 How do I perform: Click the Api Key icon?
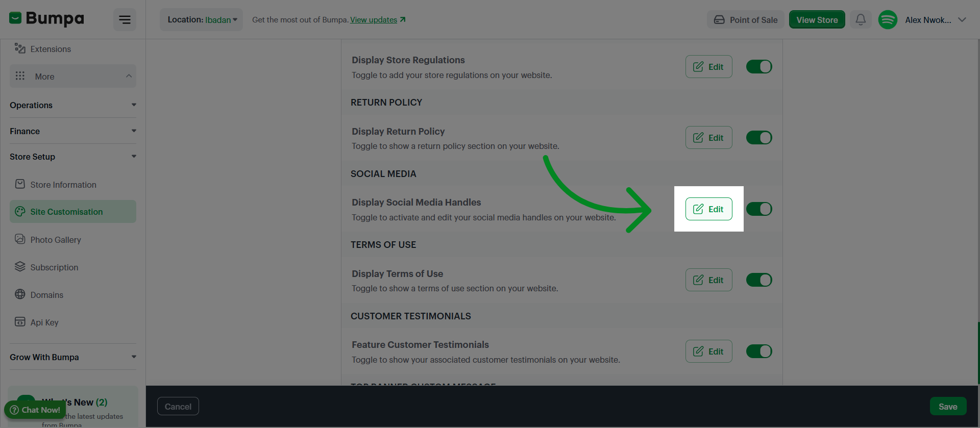[20, 321]
